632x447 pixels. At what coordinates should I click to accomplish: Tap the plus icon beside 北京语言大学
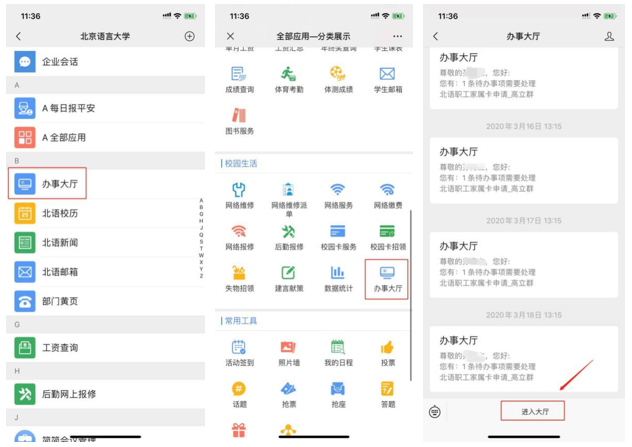pos(190,36)
